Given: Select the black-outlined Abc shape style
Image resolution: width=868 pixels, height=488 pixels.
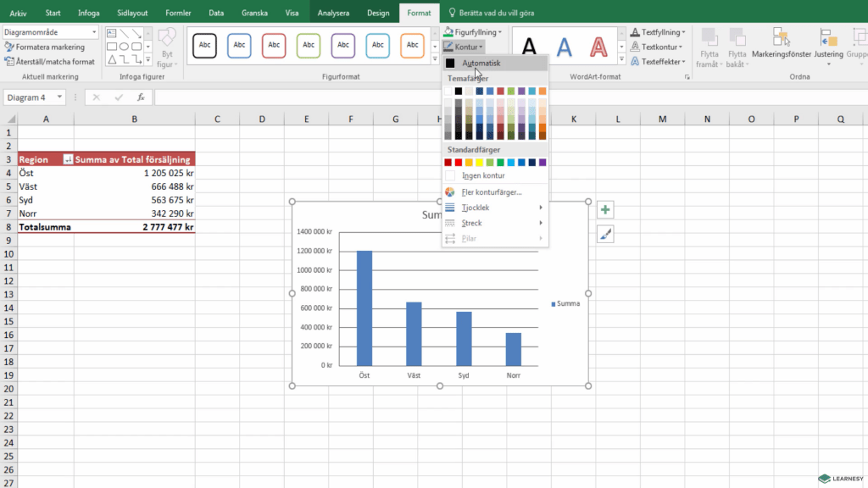Looking at the screenshot, I should tap(204, 45).
